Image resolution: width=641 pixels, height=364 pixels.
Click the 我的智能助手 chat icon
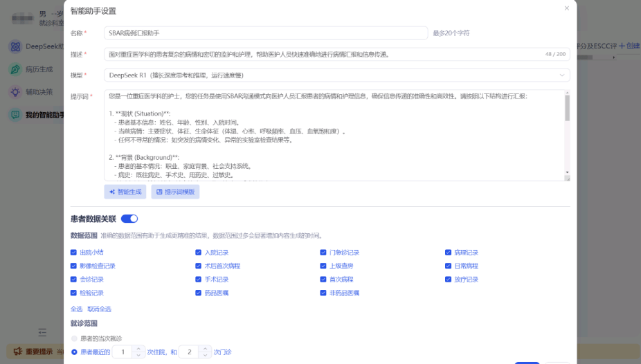tap(15, 115)
